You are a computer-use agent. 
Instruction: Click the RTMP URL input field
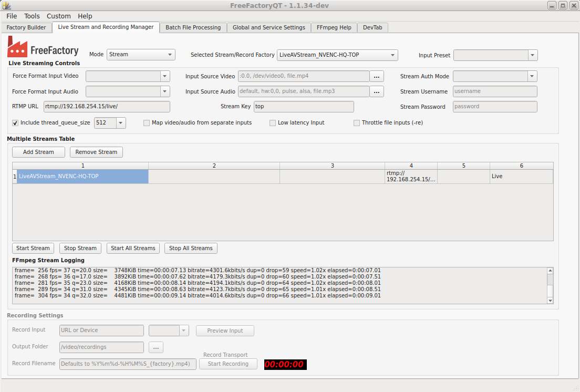107,107
